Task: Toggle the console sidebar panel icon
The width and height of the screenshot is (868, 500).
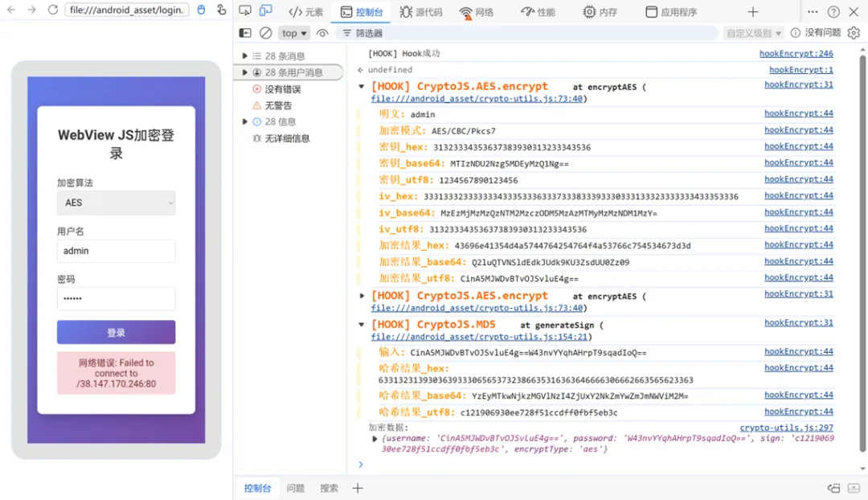Action: point(244,33)
